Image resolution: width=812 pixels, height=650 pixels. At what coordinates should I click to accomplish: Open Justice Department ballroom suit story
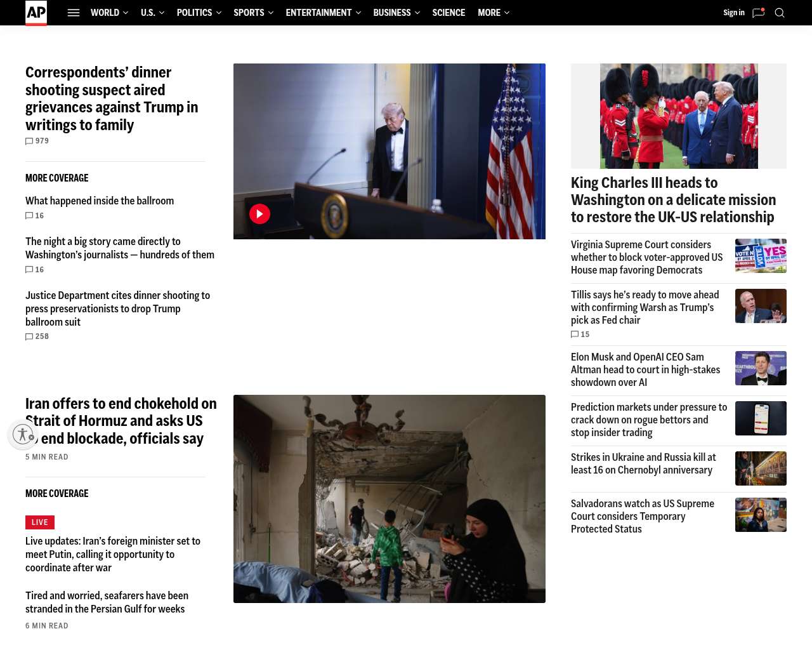click(118, 308)
